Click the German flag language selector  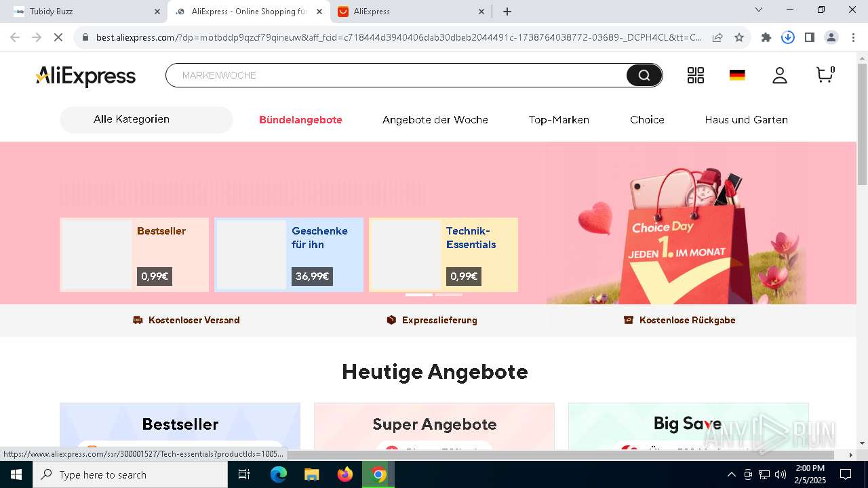tap(737, 75)
